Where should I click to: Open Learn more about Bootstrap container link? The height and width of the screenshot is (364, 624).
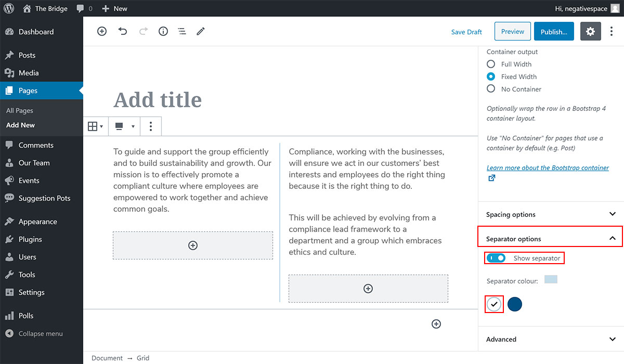point(548,168)
